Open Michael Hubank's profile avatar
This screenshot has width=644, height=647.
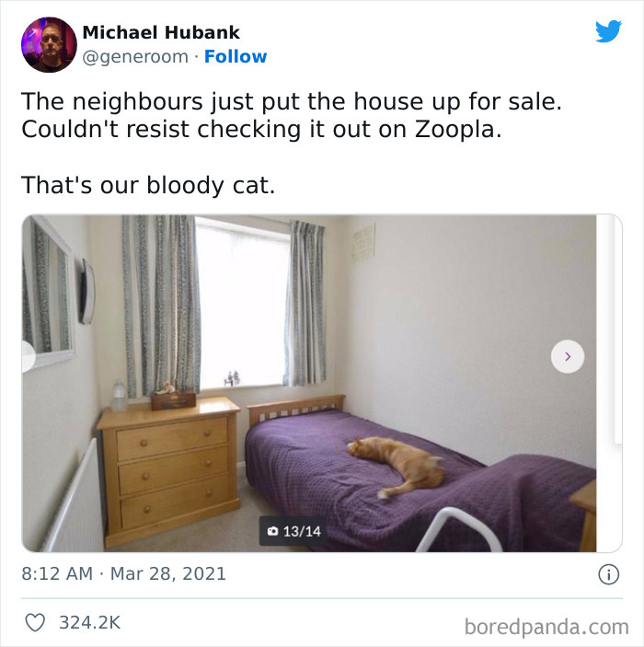49,44
